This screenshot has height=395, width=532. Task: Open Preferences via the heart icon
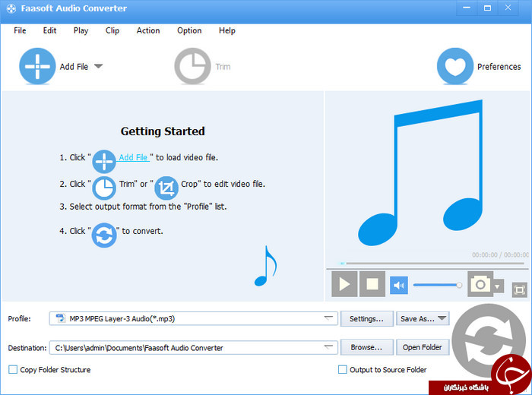click(455, 66)
